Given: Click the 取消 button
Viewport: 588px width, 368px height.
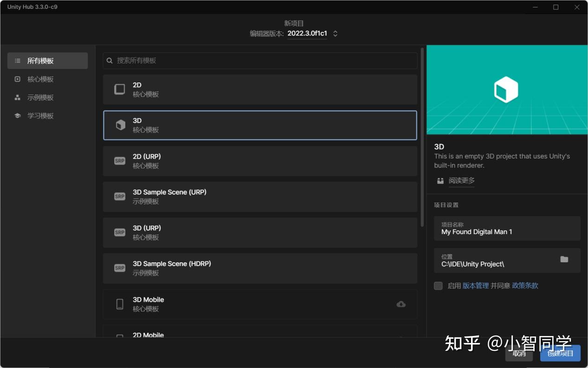Looking at the screenshot, I should click(x=519, y=353).
